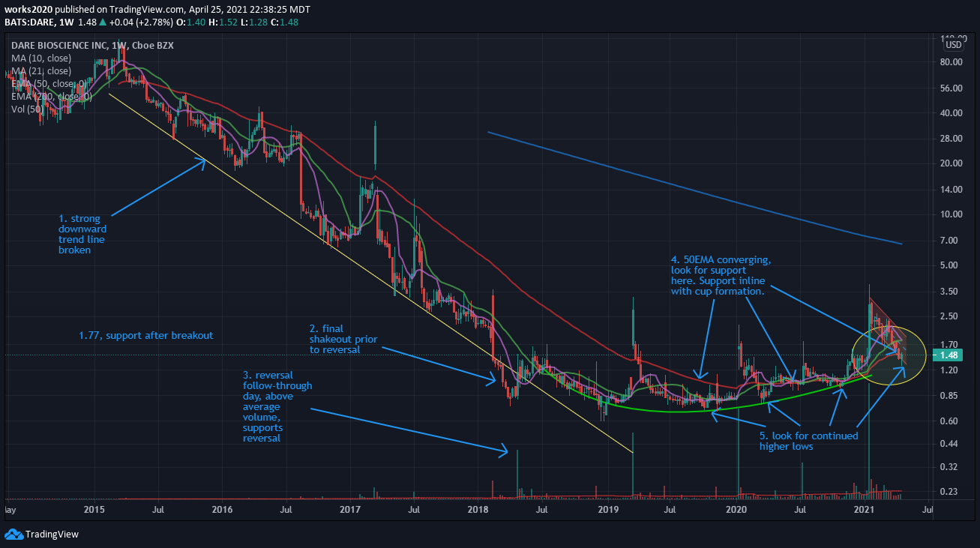This screenshot has height=548, width=980.
Task: Click the 2019 time axis label
Action: [607, 510]
